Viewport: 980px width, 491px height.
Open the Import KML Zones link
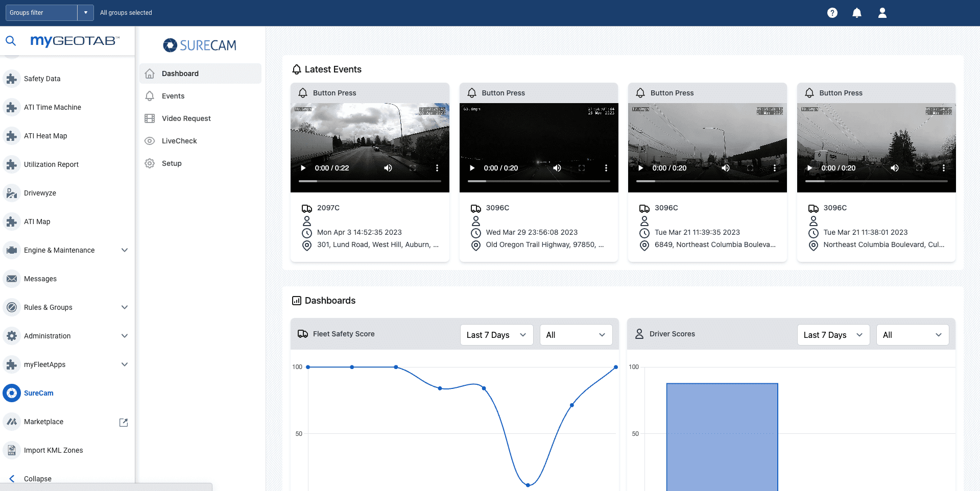click(53, 450)
